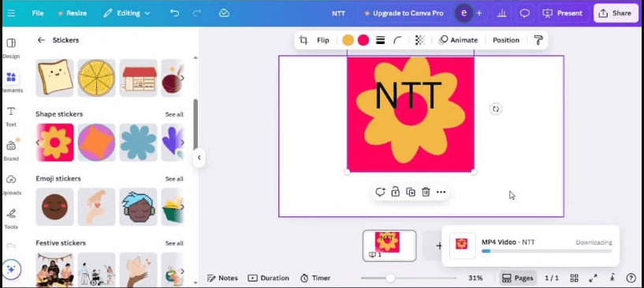See all Emoji stickers

tap(174, 179)
